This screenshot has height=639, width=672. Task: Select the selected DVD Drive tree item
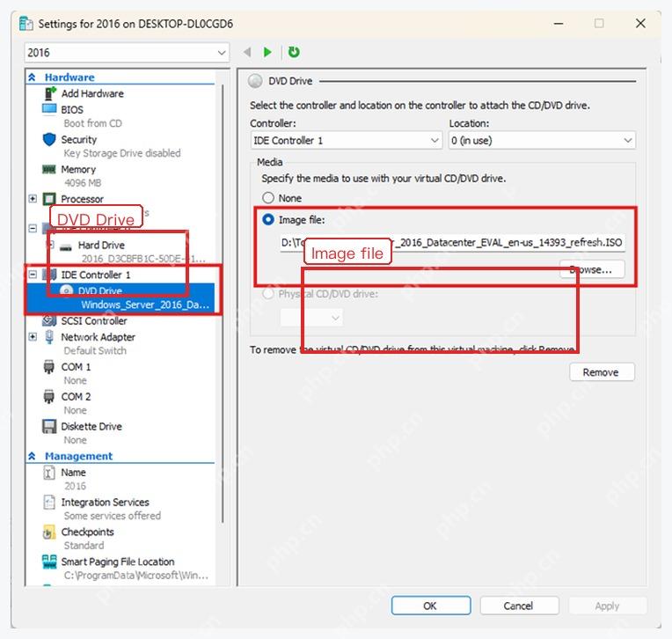pyautogui.click(x=121, y=297)
